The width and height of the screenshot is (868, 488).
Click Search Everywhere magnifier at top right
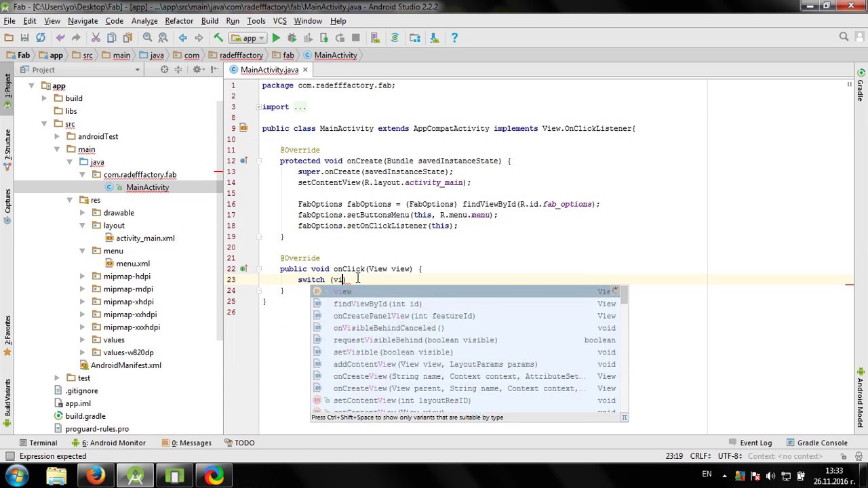point(844,37)
